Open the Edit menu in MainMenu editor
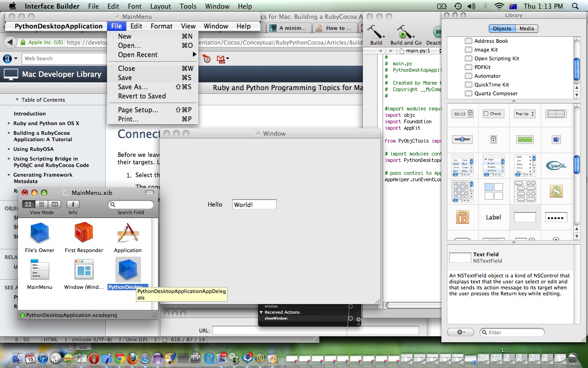 point(136,26)
